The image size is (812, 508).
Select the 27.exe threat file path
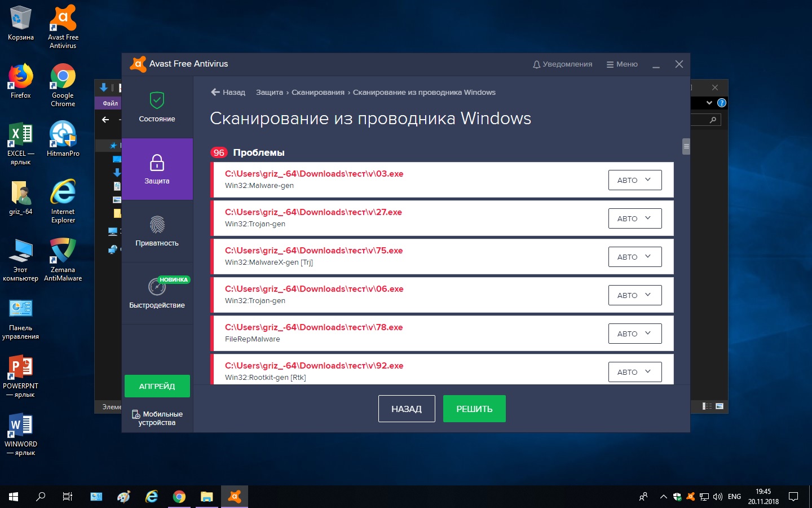point(314,212)
